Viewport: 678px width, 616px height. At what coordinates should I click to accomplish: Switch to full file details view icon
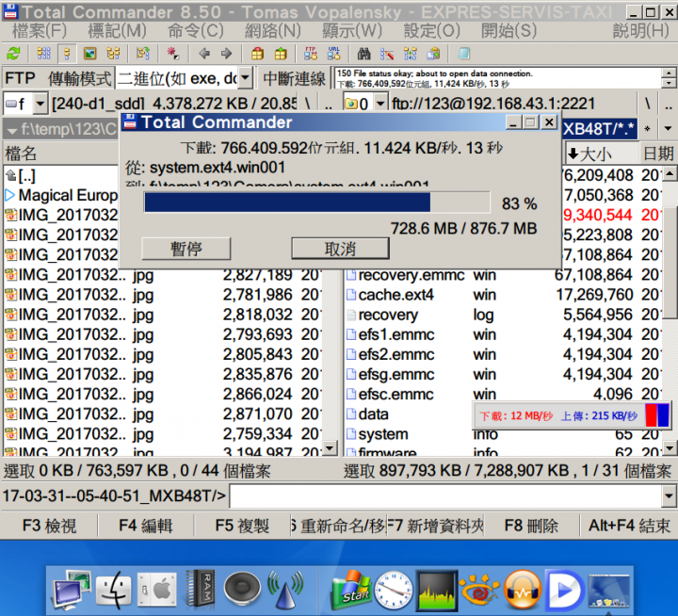[x=67, y=54]
